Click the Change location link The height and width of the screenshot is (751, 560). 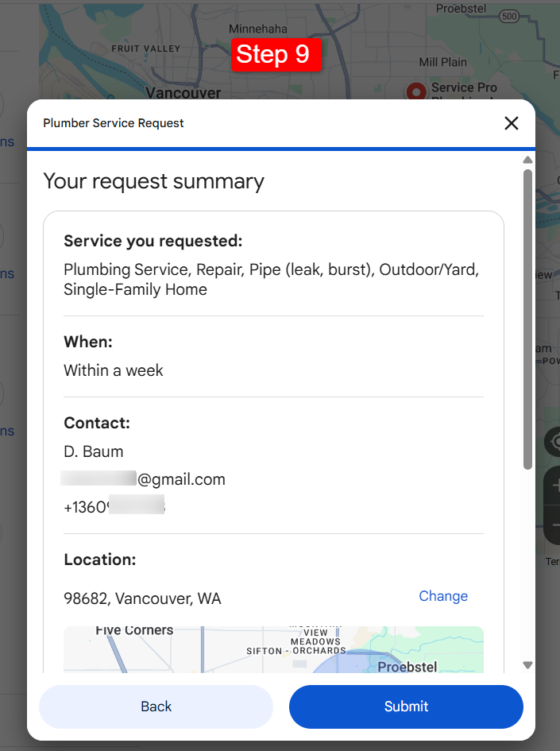point(443,596)
